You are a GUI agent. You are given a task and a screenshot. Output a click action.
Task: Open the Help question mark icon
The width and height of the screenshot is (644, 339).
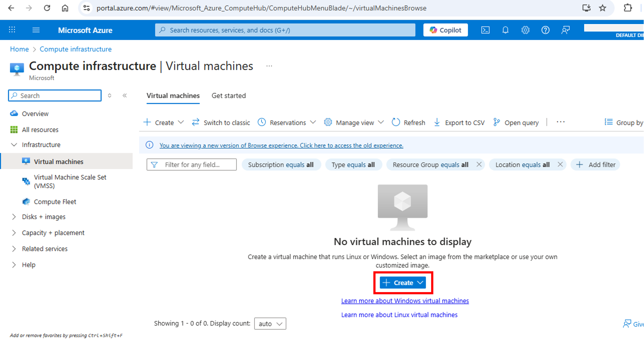pos(545,30)
